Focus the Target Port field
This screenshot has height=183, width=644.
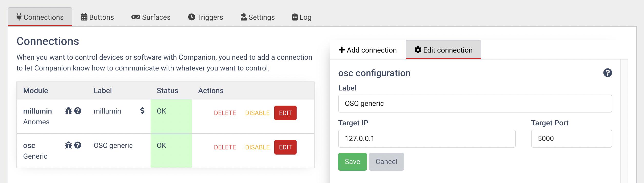pyautogui.click(x=571, y=139)
